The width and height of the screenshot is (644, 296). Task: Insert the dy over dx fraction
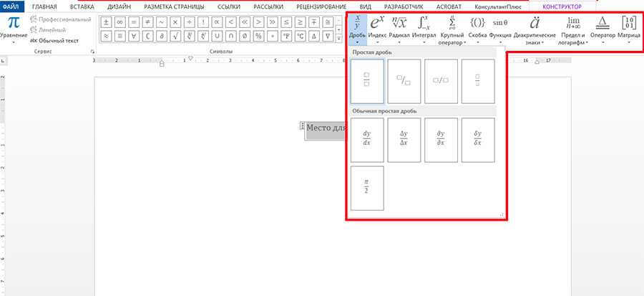point(367,140)
